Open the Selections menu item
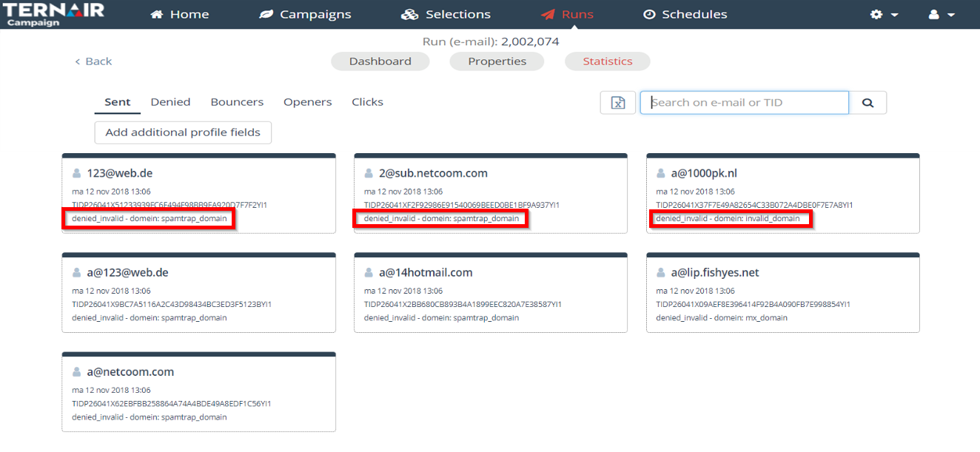980x452 pixels. click(x=446, y=14)
